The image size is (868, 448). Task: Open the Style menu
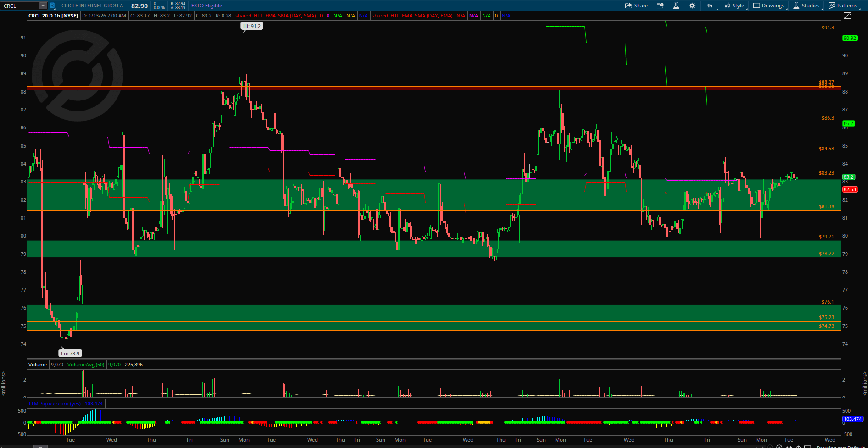734,6
